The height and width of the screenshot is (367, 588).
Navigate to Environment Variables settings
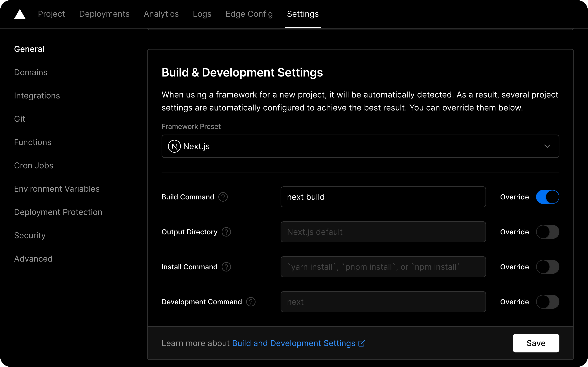point(57,189)
